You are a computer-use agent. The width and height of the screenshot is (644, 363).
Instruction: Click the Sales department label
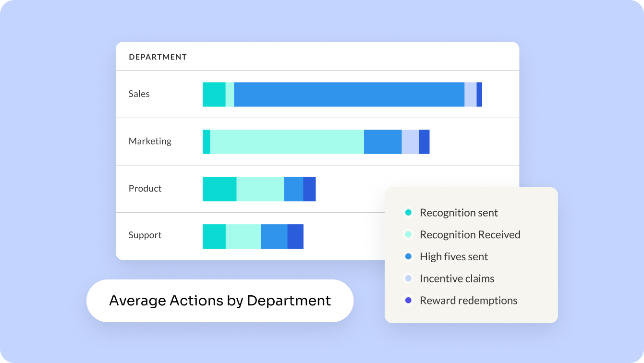tap(139, 94)
